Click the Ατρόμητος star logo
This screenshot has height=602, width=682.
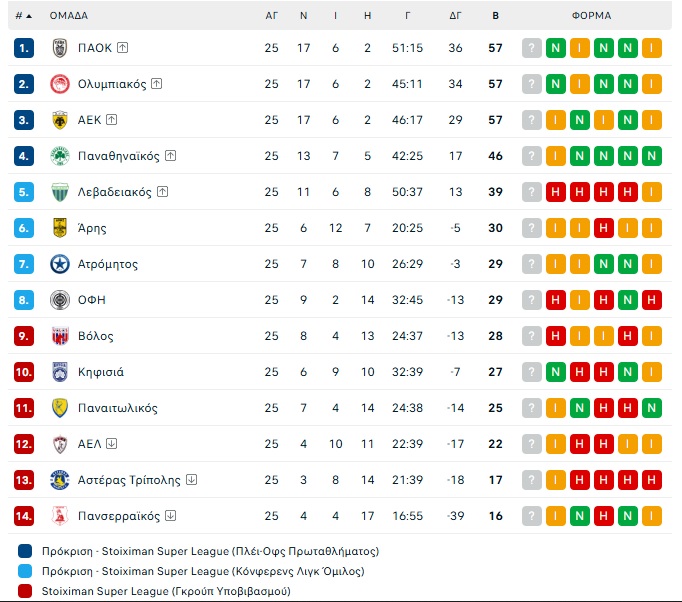tap(59, 264)
